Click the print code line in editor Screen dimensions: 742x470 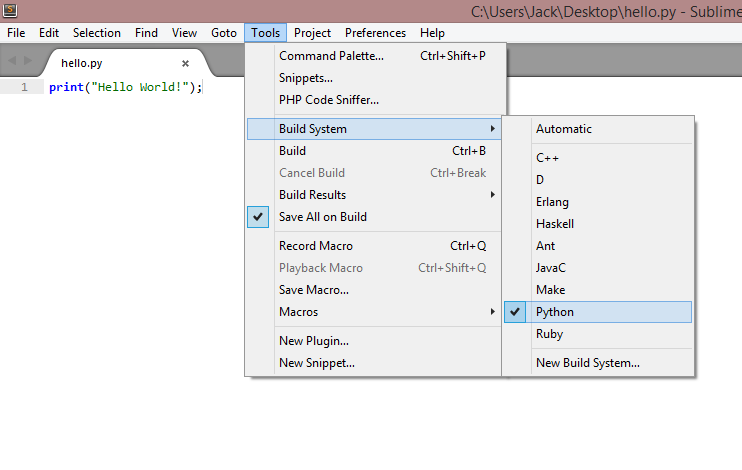(125, 87)
